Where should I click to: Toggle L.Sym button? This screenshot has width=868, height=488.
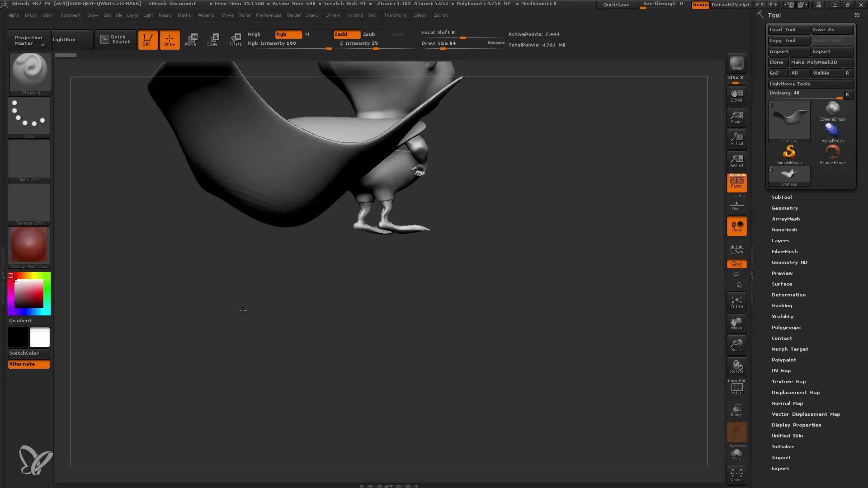click(x=736, y=249)
